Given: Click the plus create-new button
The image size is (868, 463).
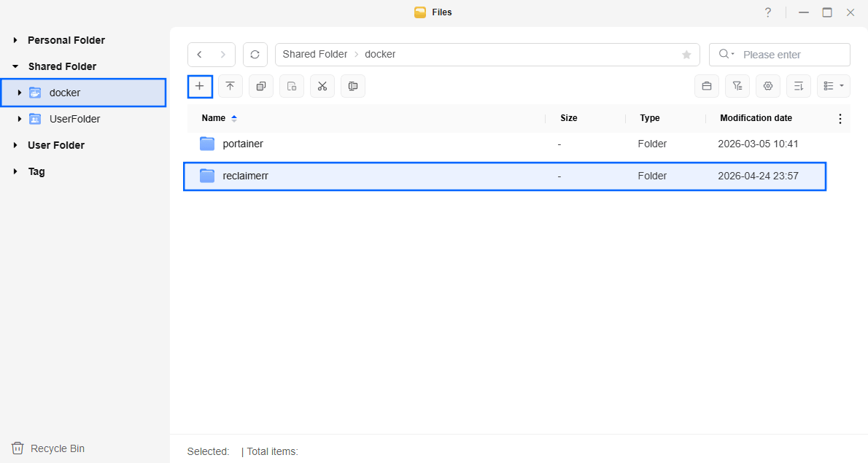Looking at the screenshot, I should pos(200,86).
